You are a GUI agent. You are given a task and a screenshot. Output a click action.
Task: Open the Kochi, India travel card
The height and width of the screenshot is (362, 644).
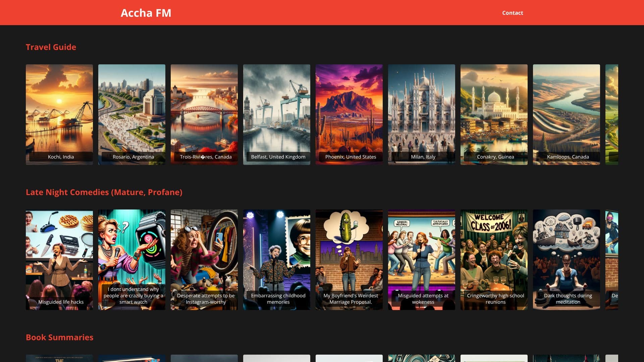click(x=59, y=115)
